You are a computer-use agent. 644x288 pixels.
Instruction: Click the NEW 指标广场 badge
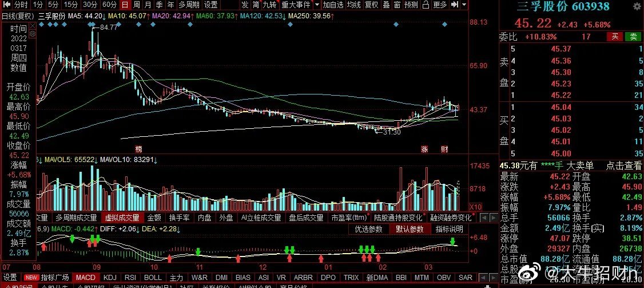[31, 278]
